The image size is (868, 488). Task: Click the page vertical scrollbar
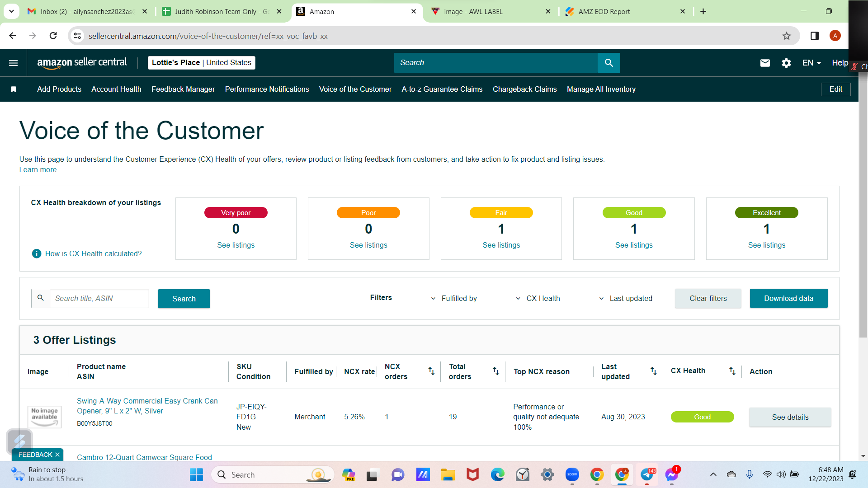pyautogui.click(x=863, y=206)
